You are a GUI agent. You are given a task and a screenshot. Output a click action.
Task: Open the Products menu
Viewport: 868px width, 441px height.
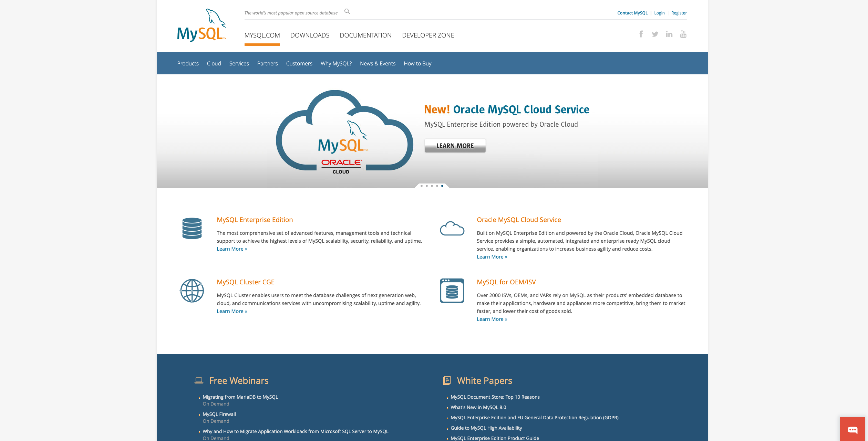(x=188, y=63)
